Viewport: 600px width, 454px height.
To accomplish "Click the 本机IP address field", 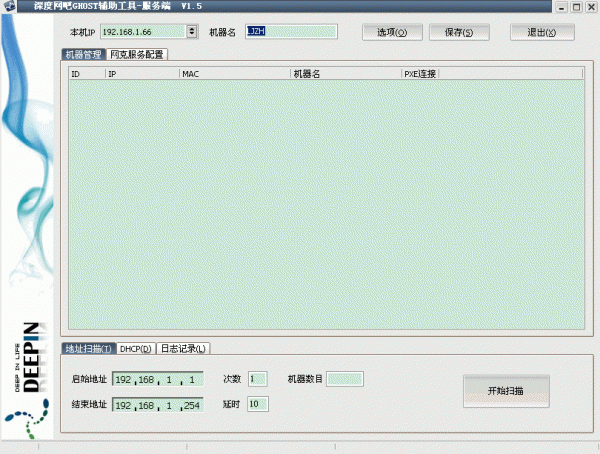I will [143, 31].
